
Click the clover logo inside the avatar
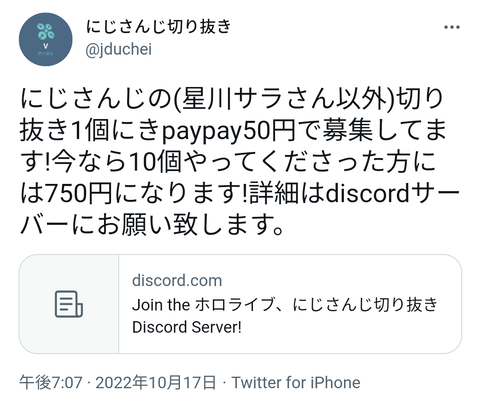[x=46, y=32]
